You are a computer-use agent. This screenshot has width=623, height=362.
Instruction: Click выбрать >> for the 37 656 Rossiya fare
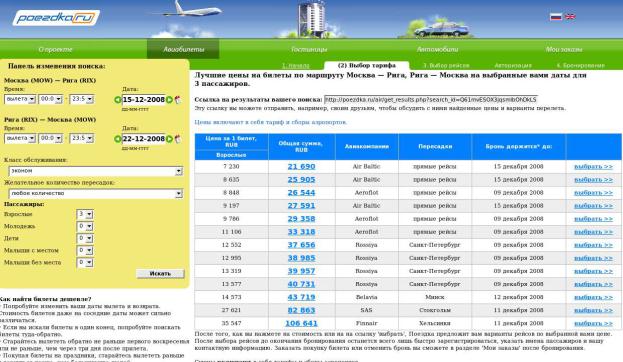coord(593,245)
